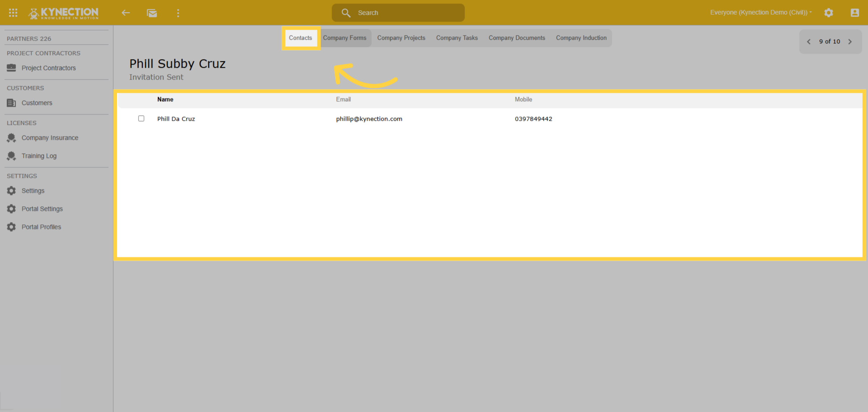Open the user account profile icon
Screen dimensions: 868x412
[x=855, y=13]
